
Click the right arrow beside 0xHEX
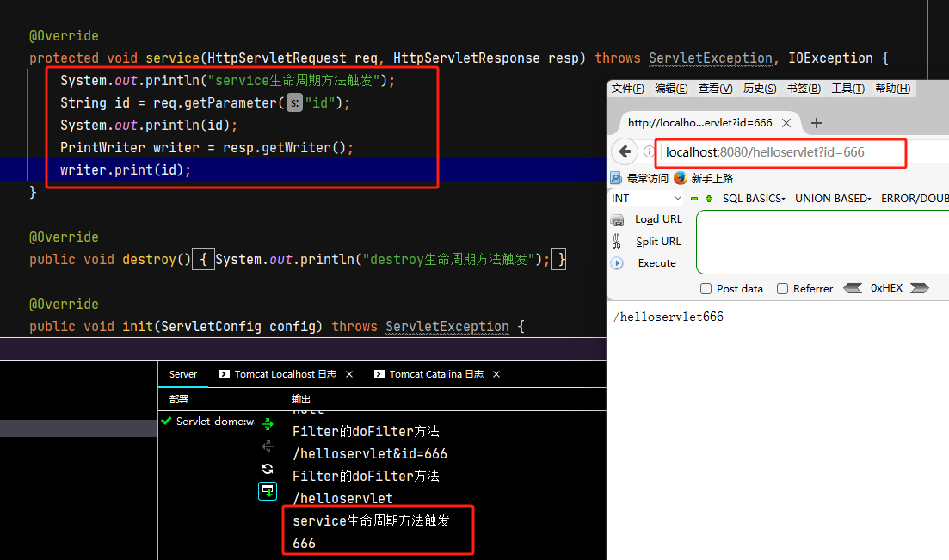[x=919, y=288]
